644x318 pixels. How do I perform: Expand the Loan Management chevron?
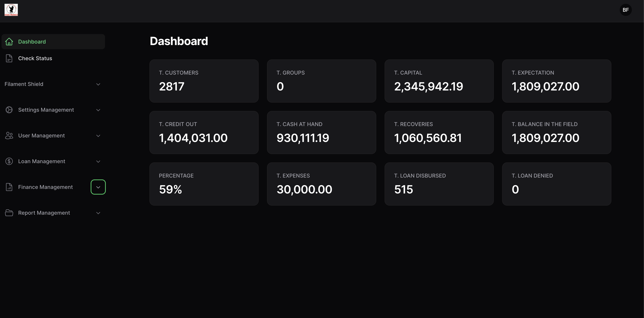tap(98, 161)
